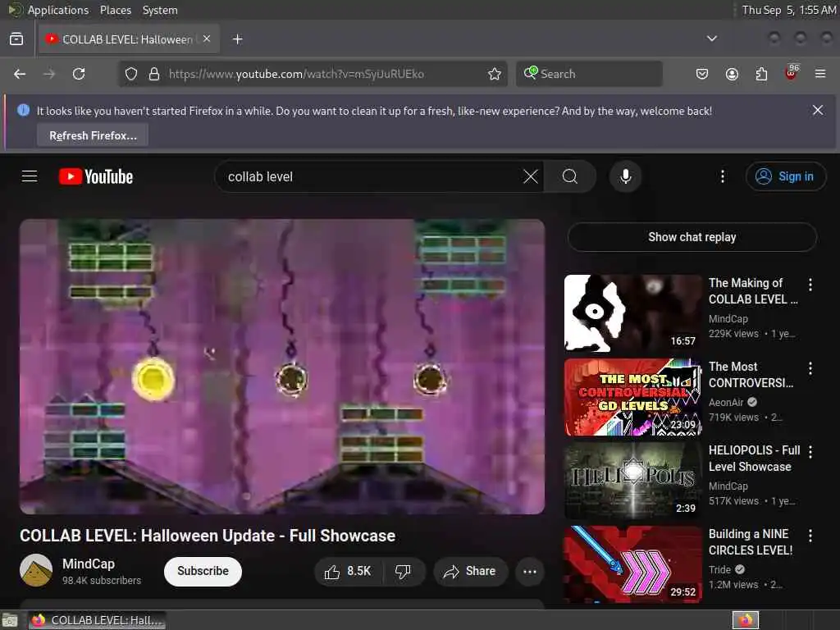The height and width of the screenshot is (630, 840).
Task: Click AeonAir channel name
Action: (x=726, y=402)
